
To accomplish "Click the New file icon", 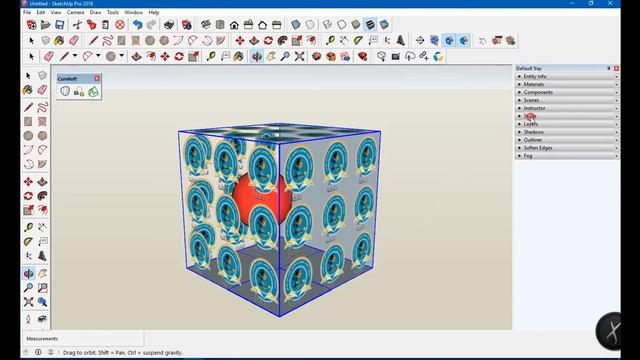I will [31, 25].
